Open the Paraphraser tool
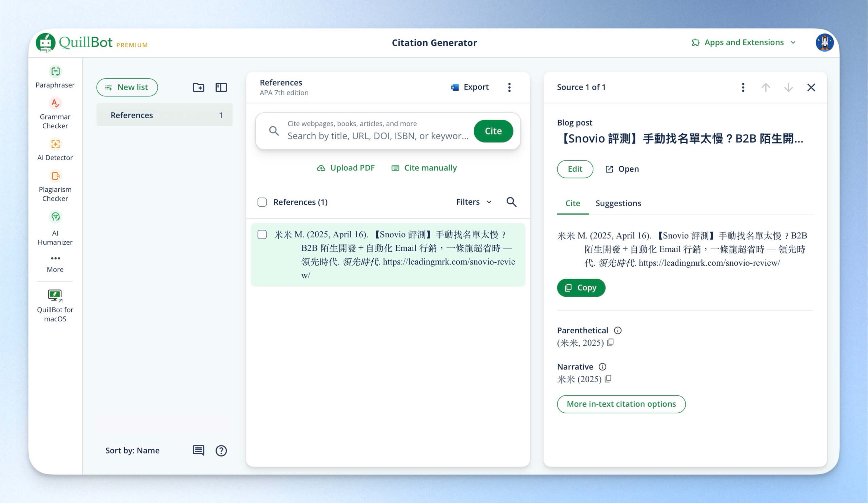The image size is (868, 503). point(55,77)
